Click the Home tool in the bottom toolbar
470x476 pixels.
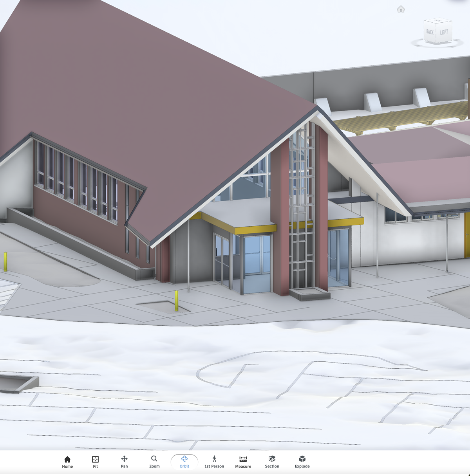click(67, 462)
